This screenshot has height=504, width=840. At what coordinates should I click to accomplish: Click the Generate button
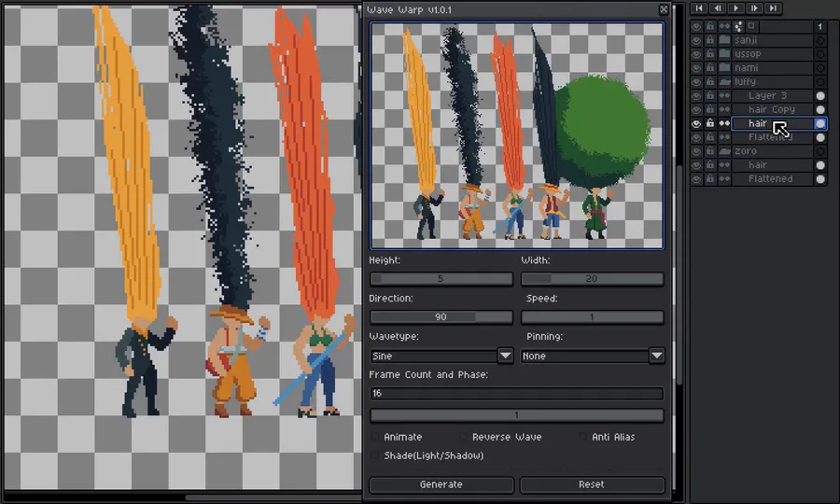[x=441, y=484]
